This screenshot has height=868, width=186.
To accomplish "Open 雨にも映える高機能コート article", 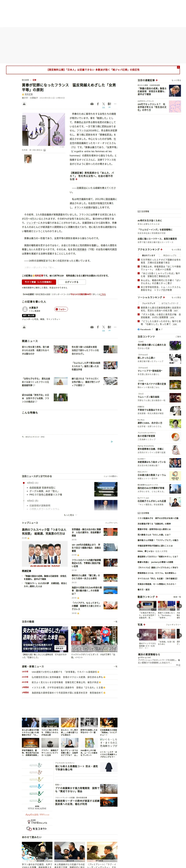I will point(77,768).
